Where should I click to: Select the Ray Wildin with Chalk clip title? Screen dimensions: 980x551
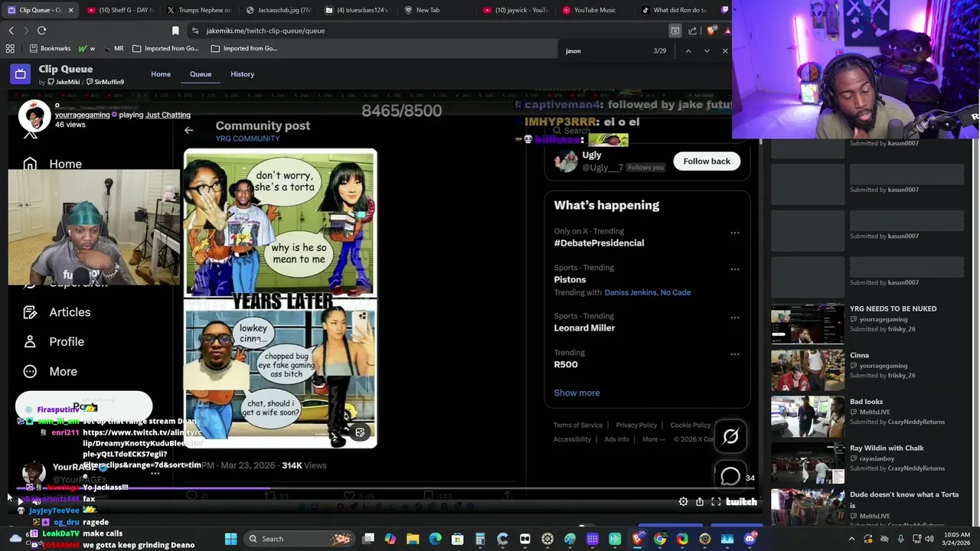[887, 448]
